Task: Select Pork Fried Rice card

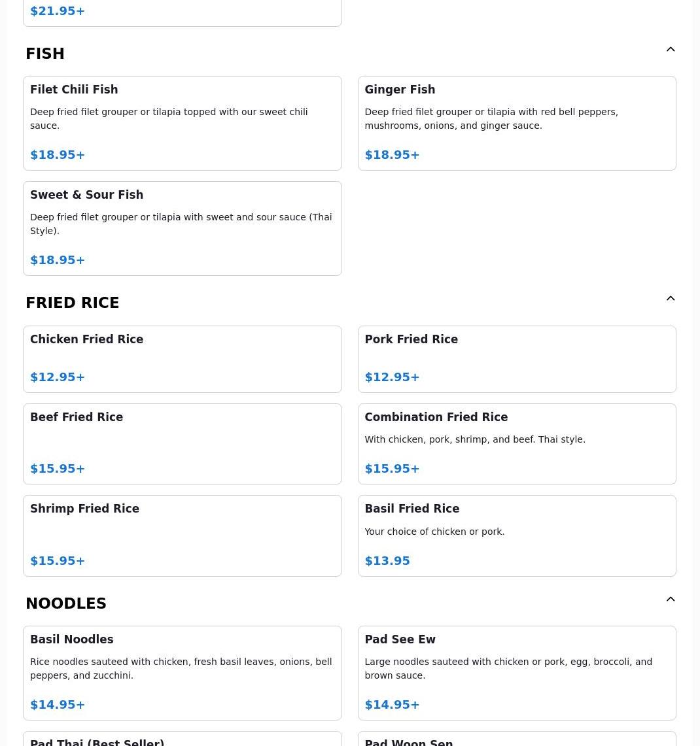Action: point(516,359)
